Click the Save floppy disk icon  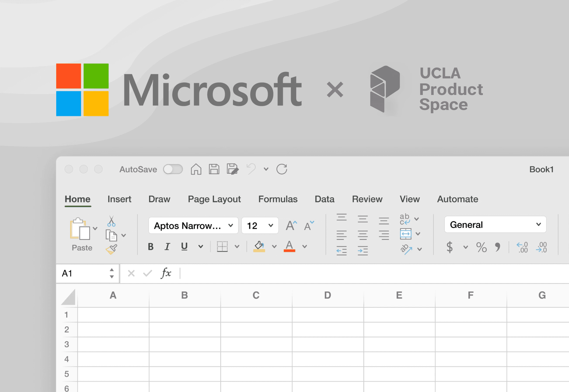(214, 169)
